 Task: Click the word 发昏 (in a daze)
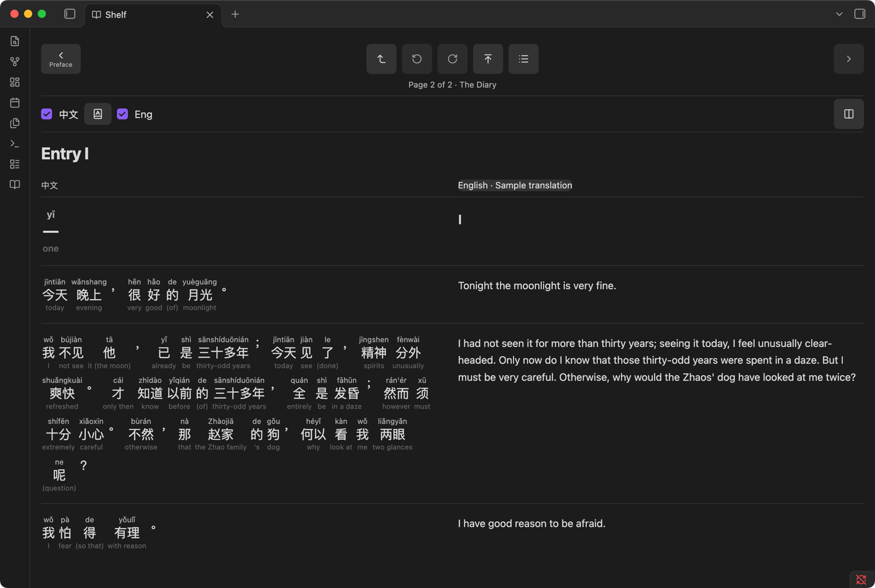tap(347, 393)
